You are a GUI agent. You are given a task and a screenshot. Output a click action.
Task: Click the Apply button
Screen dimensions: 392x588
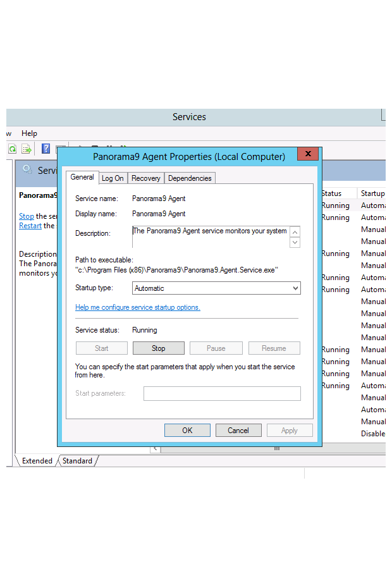[290, 431]
